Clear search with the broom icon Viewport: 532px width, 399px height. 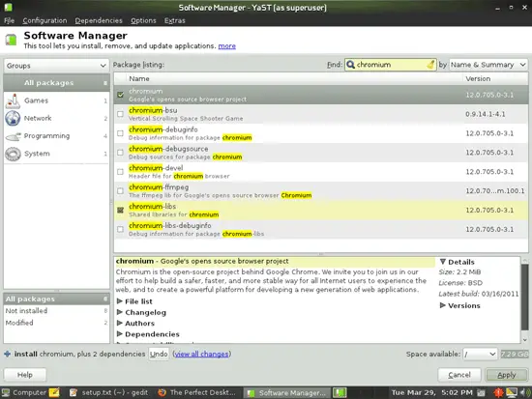point(430,65)
